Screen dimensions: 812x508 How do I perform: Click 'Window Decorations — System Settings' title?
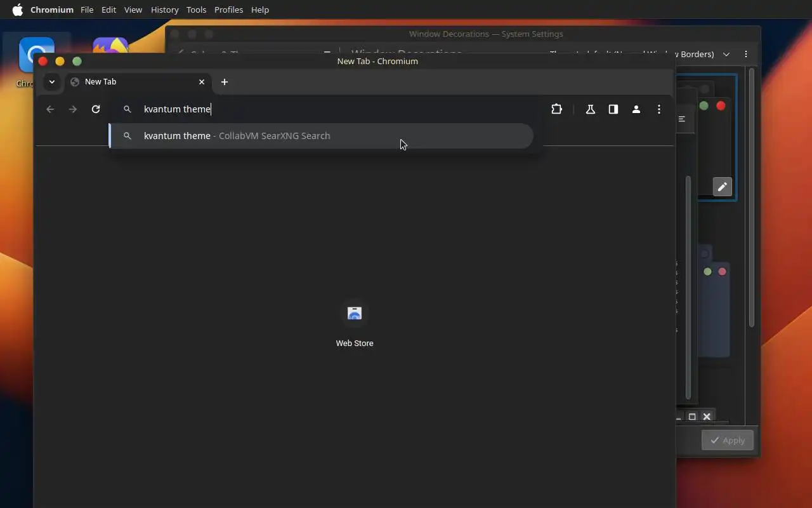[x=486, y=34]
